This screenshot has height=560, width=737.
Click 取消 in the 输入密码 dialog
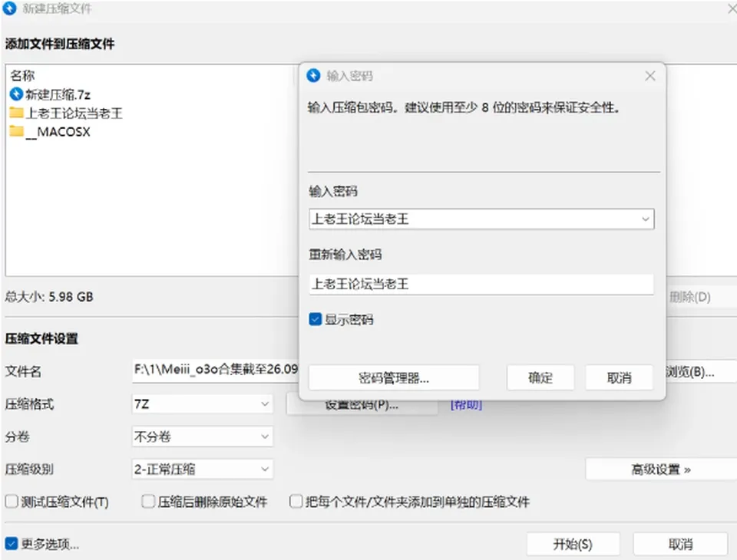[619, 377]
